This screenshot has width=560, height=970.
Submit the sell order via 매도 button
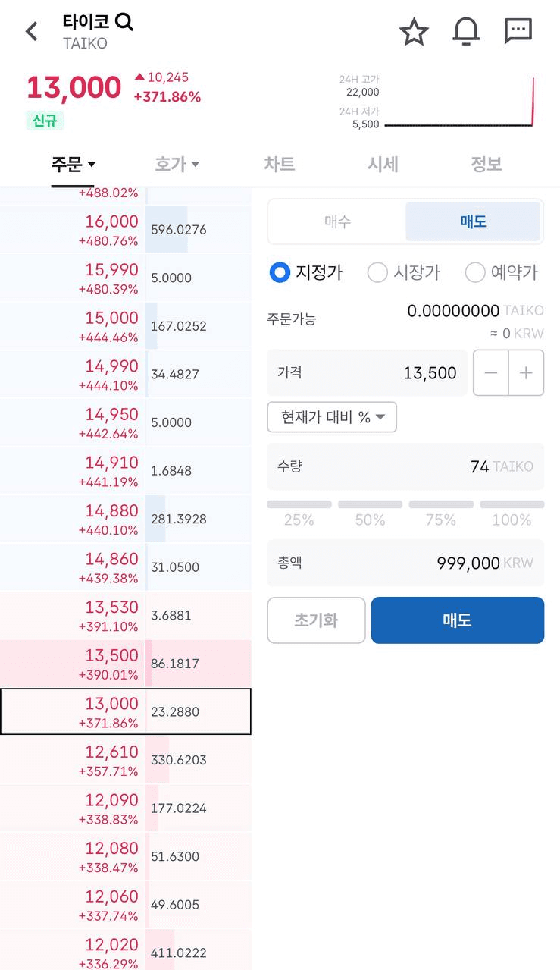point(457,620)
